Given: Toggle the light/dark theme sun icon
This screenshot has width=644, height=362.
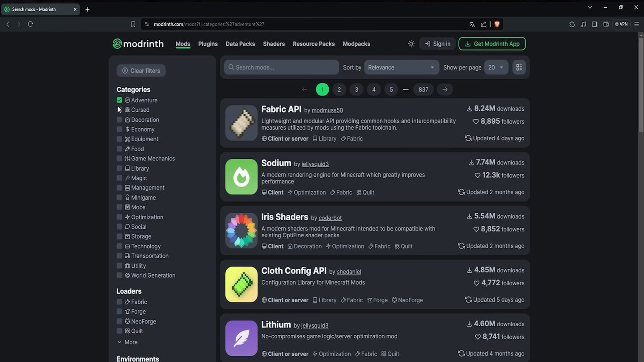Looking at the screenshot, I should pos(411,44).
